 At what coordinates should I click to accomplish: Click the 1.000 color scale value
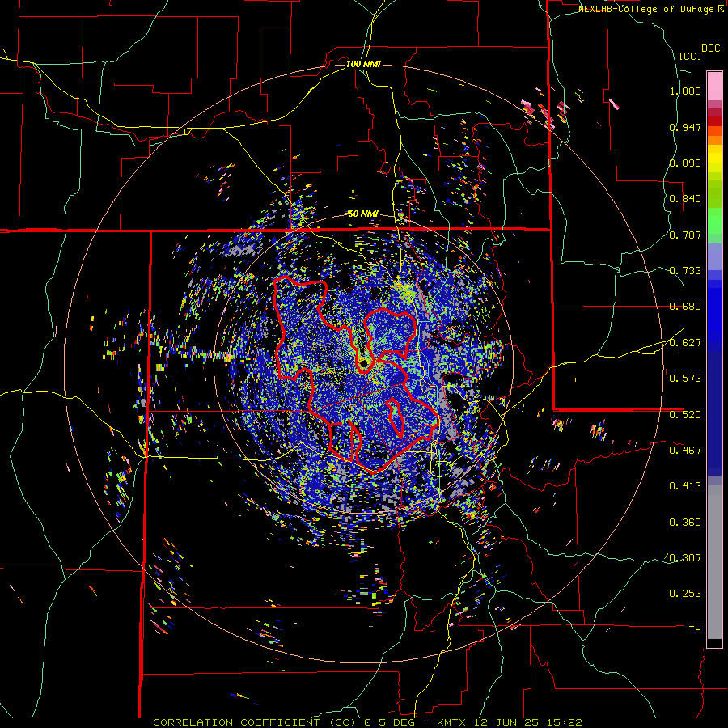pyautogui.click(x=685, y=91)
